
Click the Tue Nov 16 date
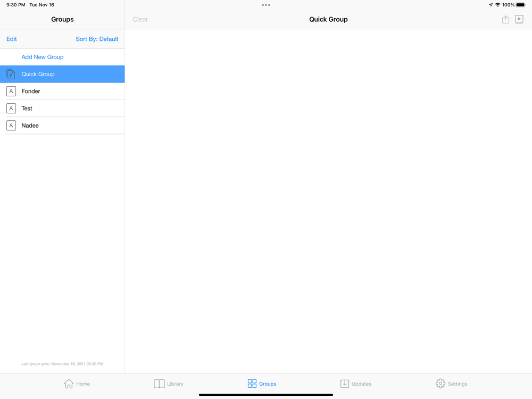[41, 5]
